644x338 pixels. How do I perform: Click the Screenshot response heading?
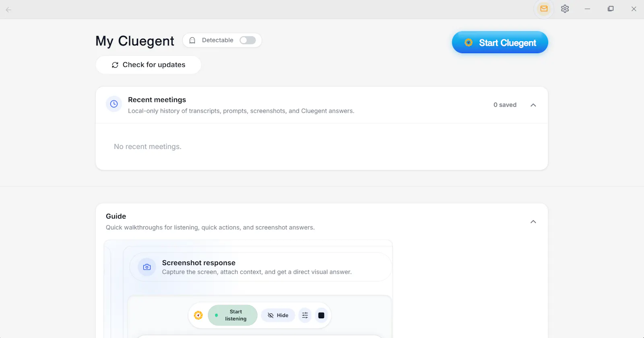coord(199,263)
